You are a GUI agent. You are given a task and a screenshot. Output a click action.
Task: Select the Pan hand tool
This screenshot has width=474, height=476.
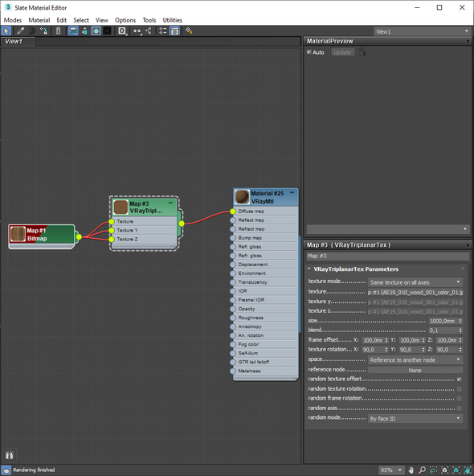(411, 470)
